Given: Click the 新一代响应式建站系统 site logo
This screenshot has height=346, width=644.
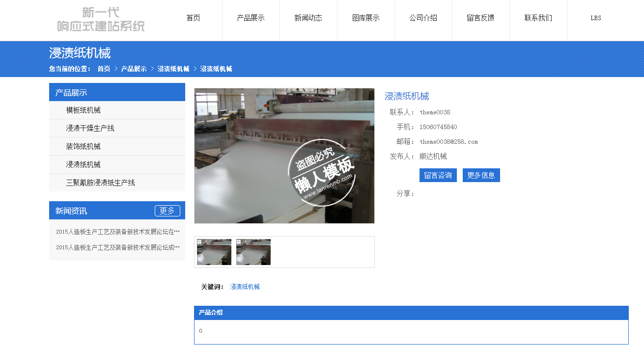Looking at the screenshot, I should coord(101,20).
